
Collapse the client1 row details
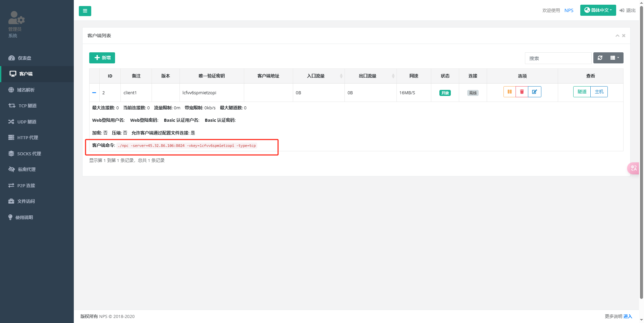pos(94,93)
